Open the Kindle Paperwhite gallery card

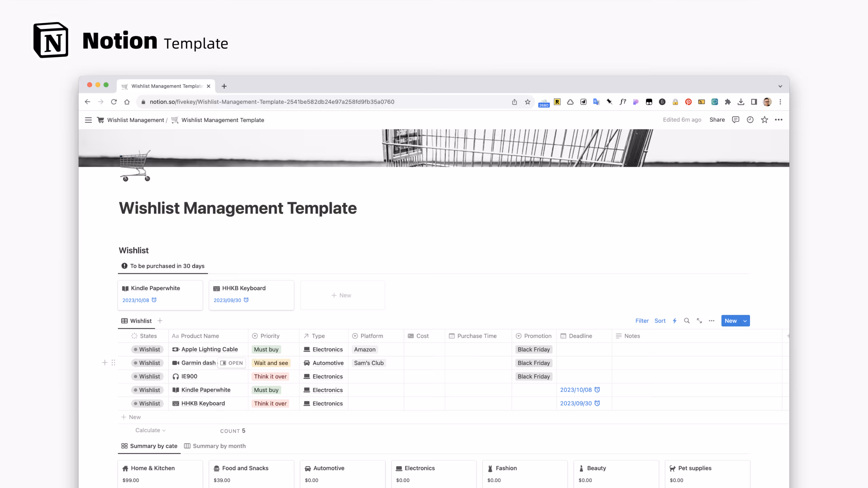tap(160, 295)
